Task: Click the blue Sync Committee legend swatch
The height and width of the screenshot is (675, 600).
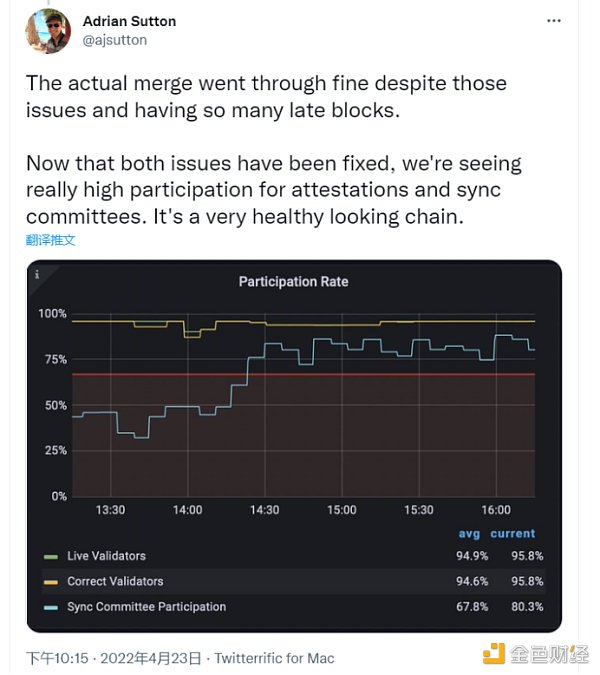Action: 51,607
